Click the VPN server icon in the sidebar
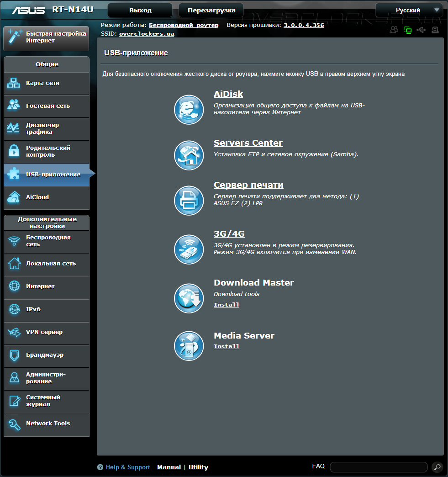 point(14,332)
